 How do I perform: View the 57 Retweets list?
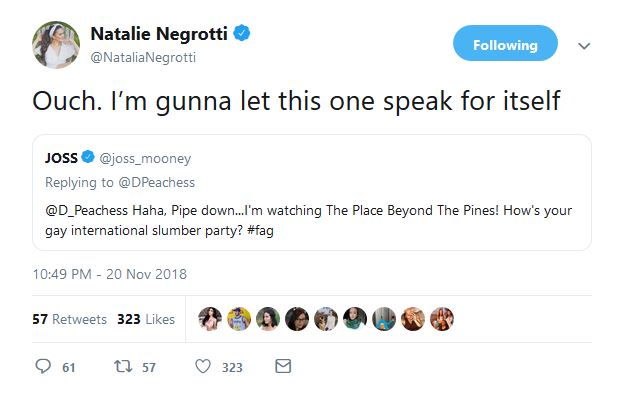click(x=69, y=319)
